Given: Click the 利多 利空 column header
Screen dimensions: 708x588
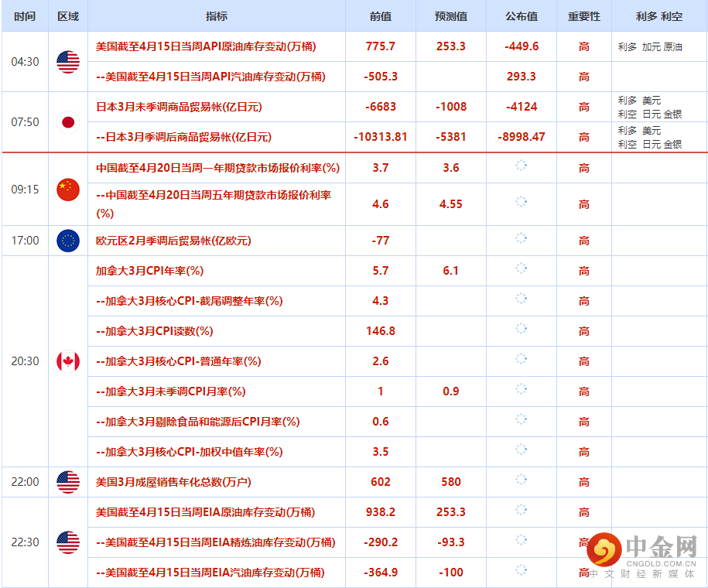Looking at the screenshot, I should coord(659,17).
